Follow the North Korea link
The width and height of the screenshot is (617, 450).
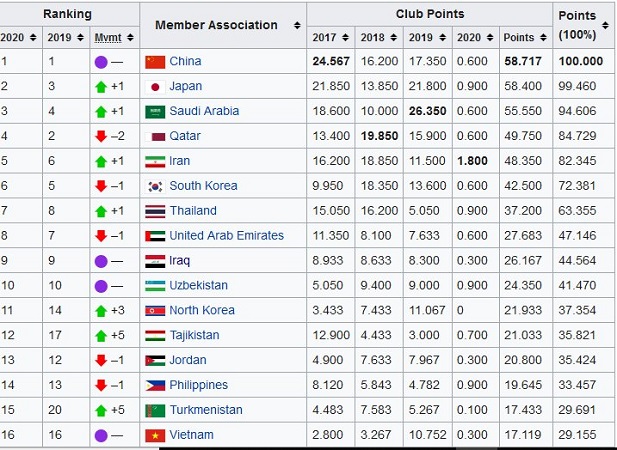pyautogui.click(x=202, y=311)
